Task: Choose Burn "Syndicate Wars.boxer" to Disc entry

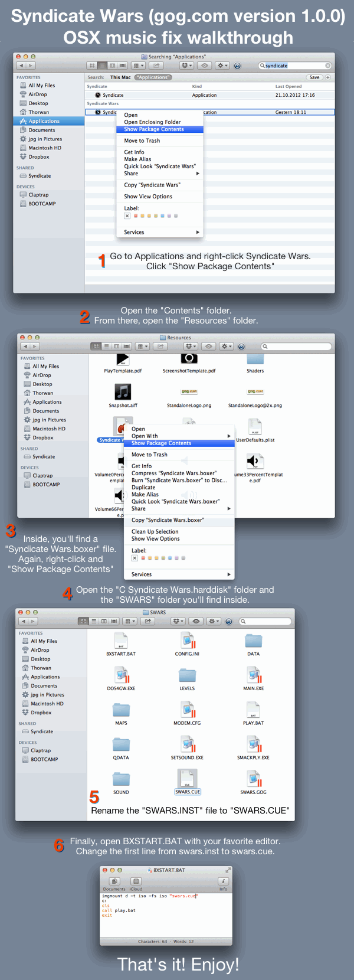Action: pos(179,481)
